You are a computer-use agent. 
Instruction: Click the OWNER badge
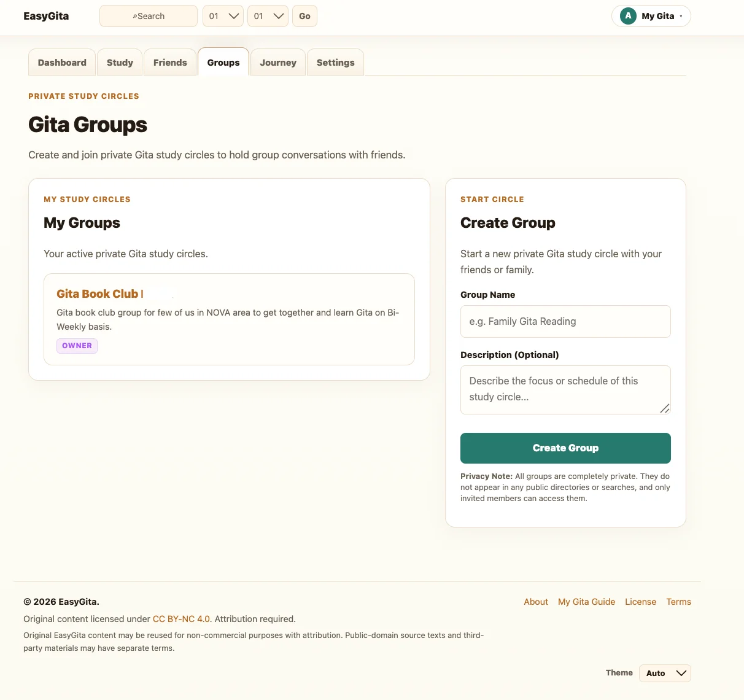(77, 346)
